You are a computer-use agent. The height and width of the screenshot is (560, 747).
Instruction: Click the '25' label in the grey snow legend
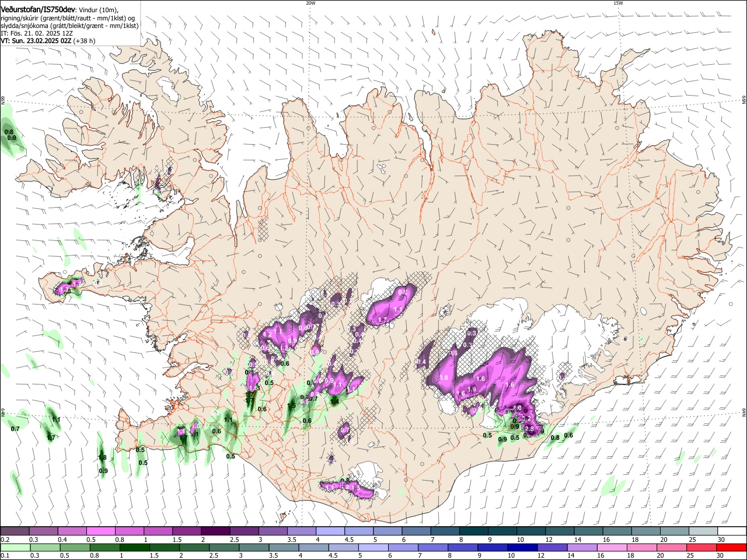point(692,539)
